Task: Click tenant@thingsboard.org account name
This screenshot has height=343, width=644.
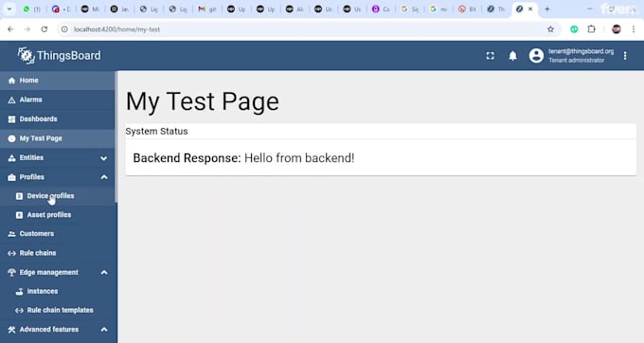Action: point(581,51)
